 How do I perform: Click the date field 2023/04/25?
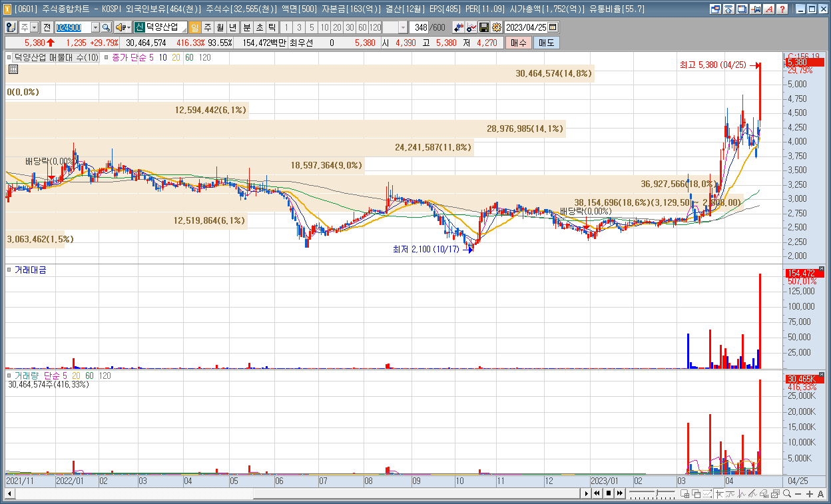525,27
